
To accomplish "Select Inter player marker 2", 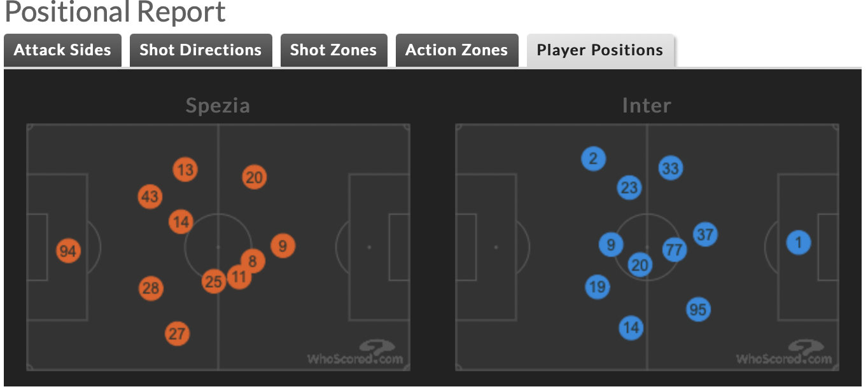I will coord(593,159).
